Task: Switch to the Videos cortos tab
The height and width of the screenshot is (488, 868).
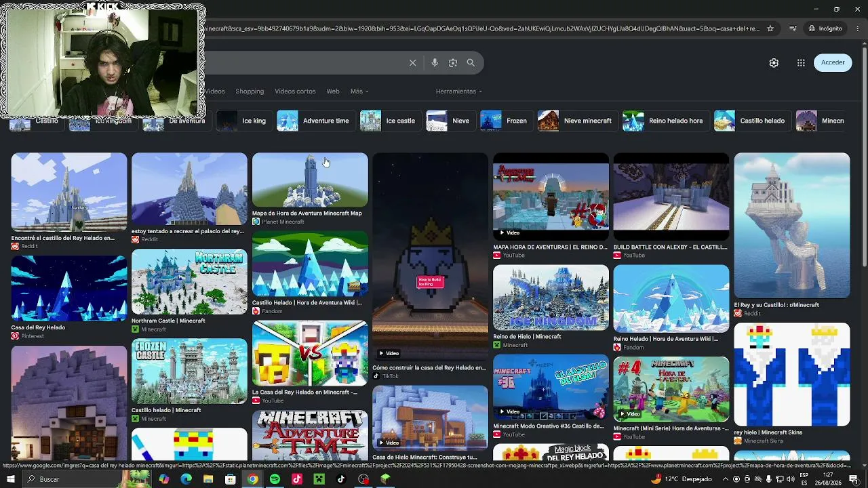Action: click(x=295, y=91)
